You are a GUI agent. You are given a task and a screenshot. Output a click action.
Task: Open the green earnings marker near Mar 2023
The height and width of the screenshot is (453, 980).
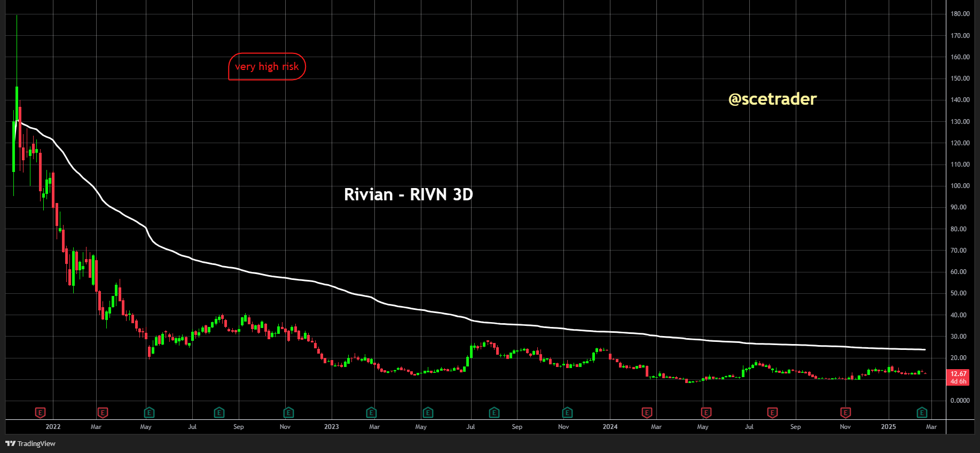tap(371, 412)
